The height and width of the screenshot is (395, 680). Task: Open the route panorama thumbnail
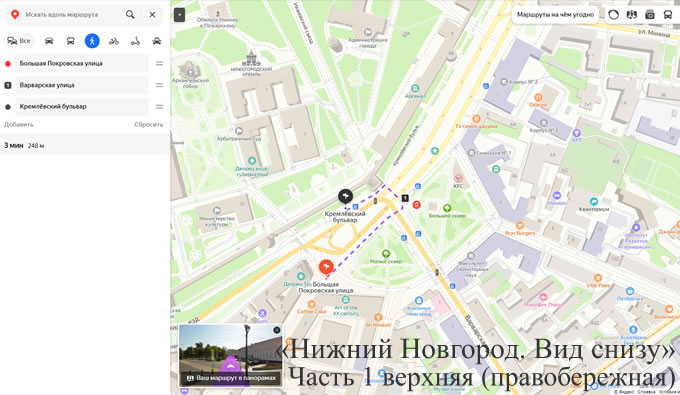pos(230,355)
